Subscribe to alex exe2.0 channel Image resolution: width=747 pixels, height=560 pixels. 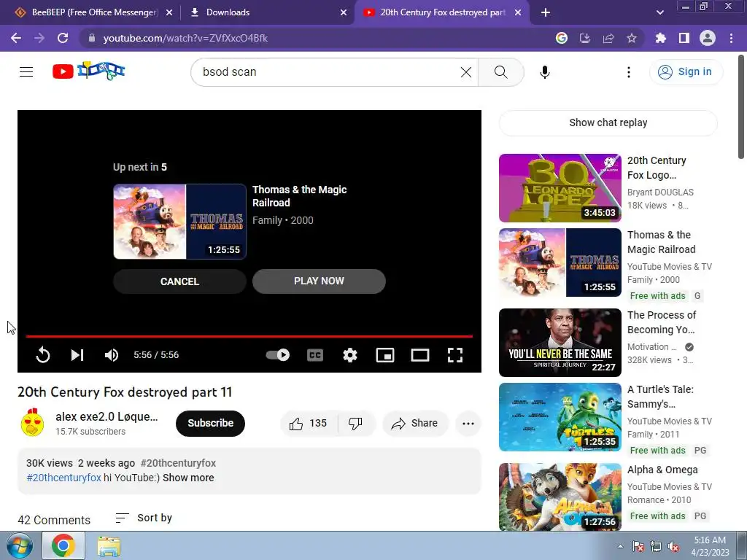click(x=210, y=424)
